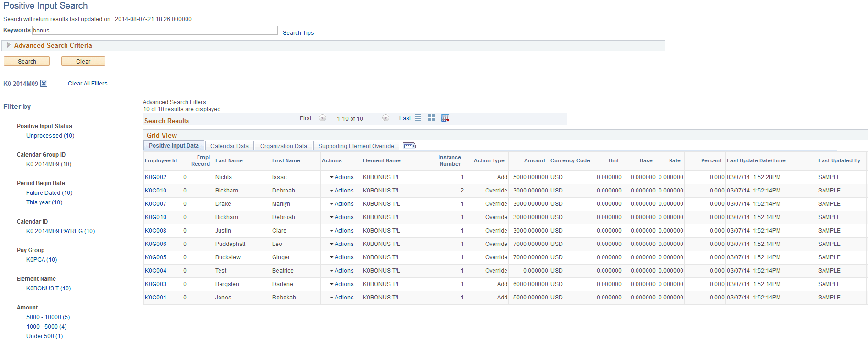Viewport: 868px width, 341px height.
Task: Switch to the Calendar Data tab
Action: pyautogui.click(x=230, y=146)
